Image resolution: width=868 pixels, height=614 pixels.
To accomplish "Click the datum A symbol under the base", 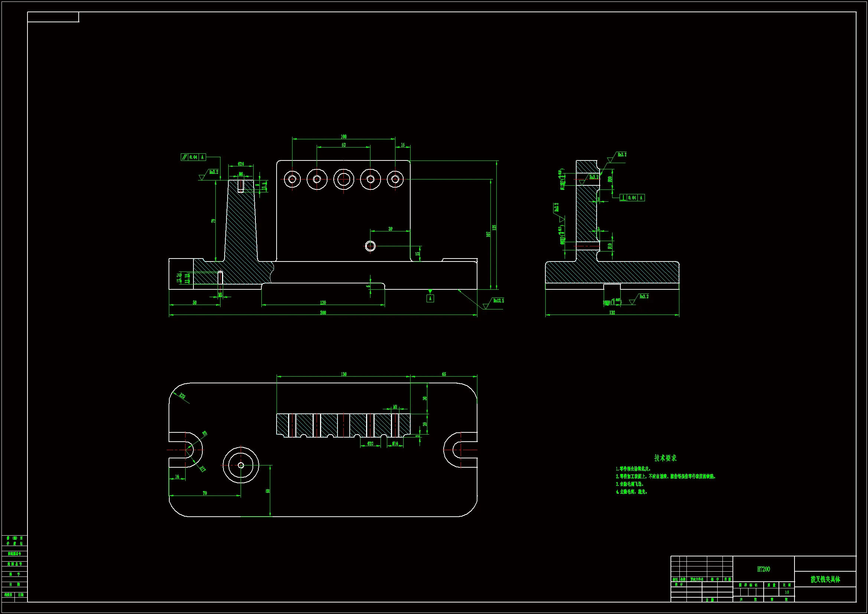I will pos(430,298).
